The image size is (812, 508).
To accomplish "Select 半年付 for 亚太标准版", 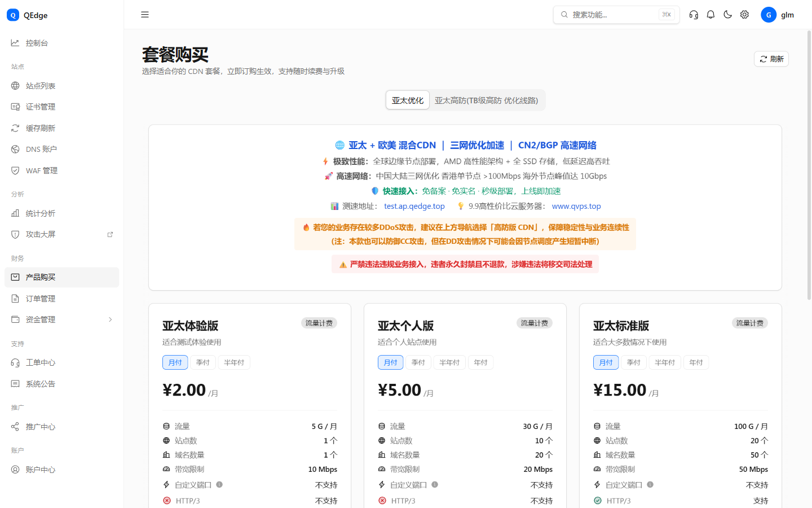I will tap(665, 362).
